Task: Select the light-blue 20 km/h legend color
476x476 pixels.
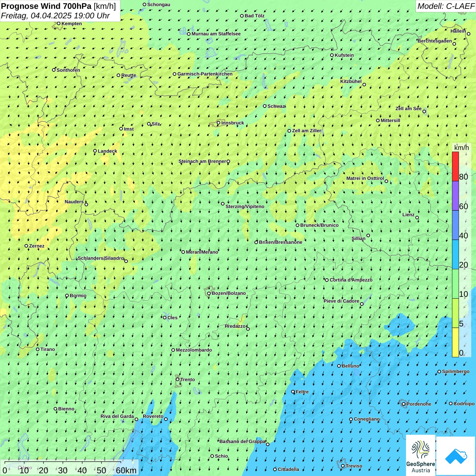Action: 455,255
